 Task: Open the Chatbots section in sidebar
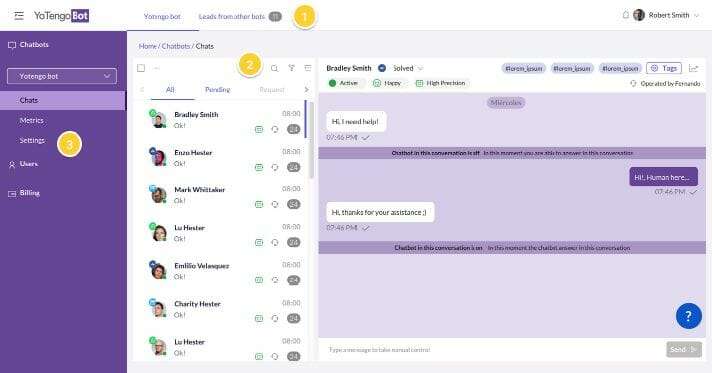coord(28,45)
